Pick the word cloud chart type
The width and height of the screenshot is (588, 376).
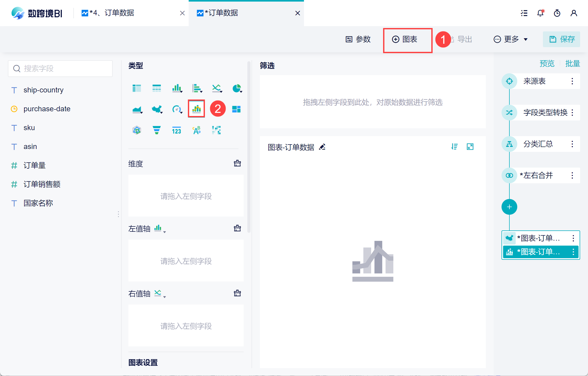click(x=197, y=130)
